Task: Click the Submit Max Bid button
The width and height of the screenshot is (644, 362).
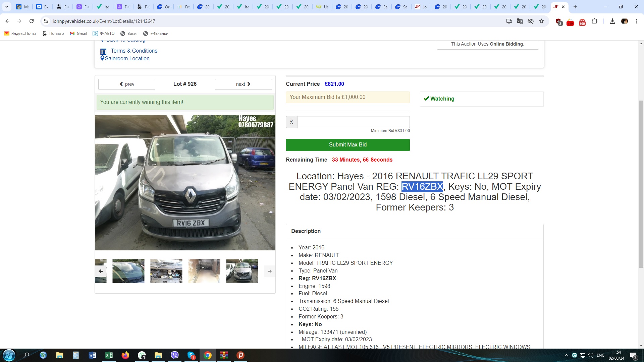Action: (347, 145)
